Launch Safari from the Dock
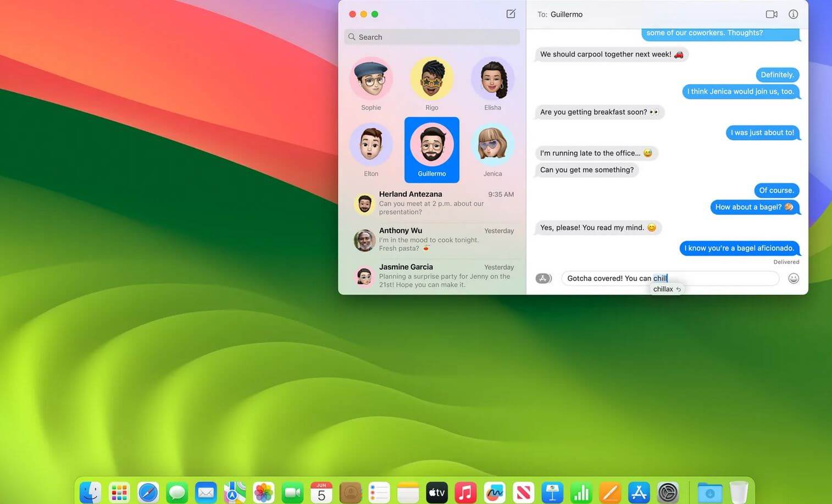This screenshot has width=832, height=504. (x=148, y=492)
